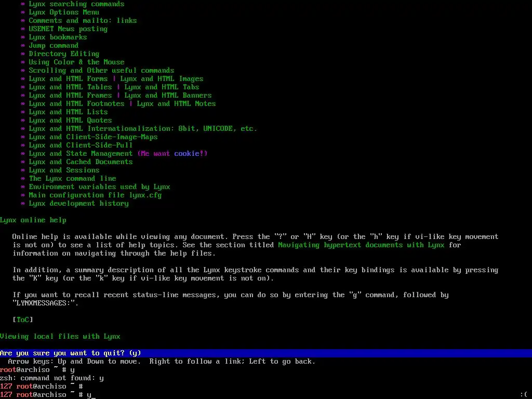Screen dimensions: 532x399
Task: Open 'Lynx and HTML Images' link
Action: coord(162,79)
